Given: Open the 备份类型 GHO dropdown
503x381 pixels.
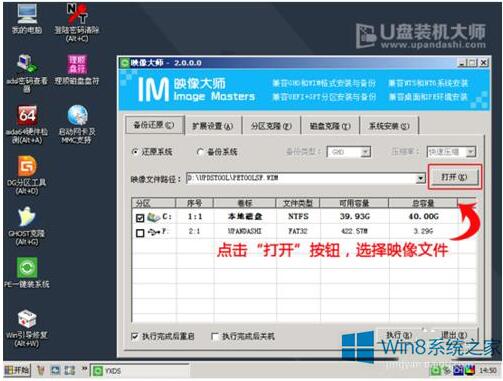Looking at the screenshot, I should (365, 152).
